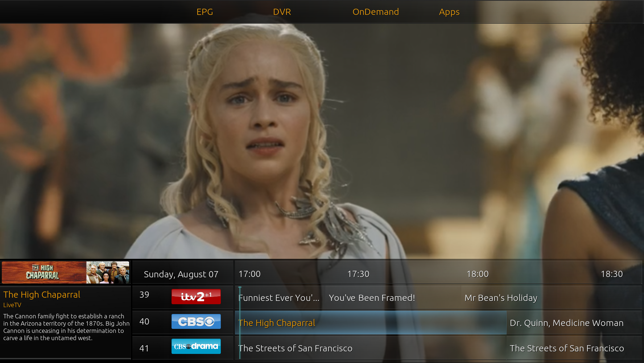Open the EPG tab
The width and height of the screenshot is (644, 363).
pos(205,12)
